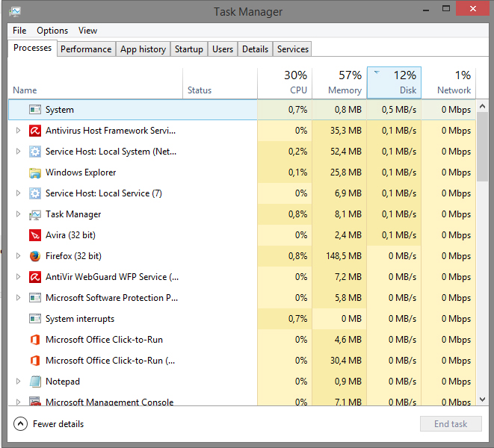The image size is (494, 448).
Task: Switch to the Users tab
Action: tap(223, 49)
